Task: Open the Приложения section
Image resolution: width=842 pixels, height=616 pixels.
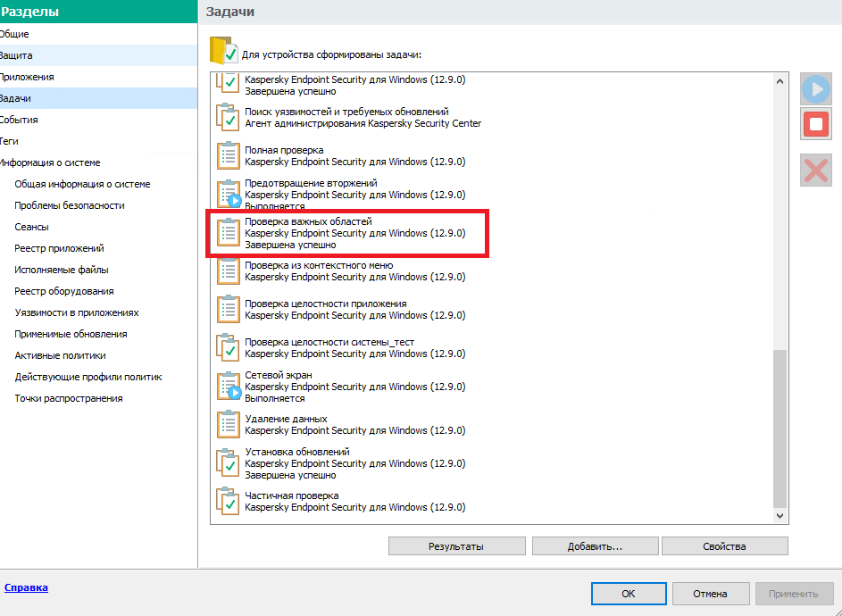Action: tap(99, 77)
